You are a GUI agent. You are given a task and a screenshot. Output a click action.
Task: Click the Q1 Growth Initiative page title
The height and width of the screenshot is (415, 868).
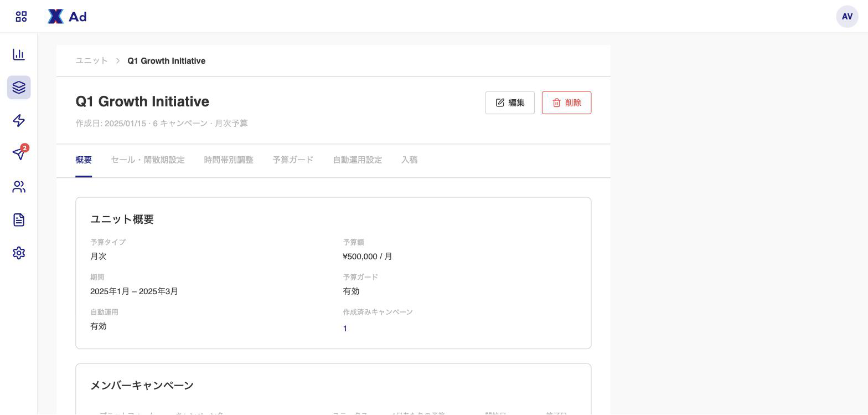[142, 102]
